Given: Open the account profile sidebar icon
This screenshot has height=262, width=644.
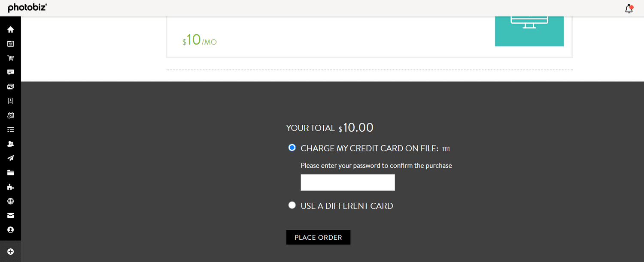Looking at the screenshot, I should point(11,230).
